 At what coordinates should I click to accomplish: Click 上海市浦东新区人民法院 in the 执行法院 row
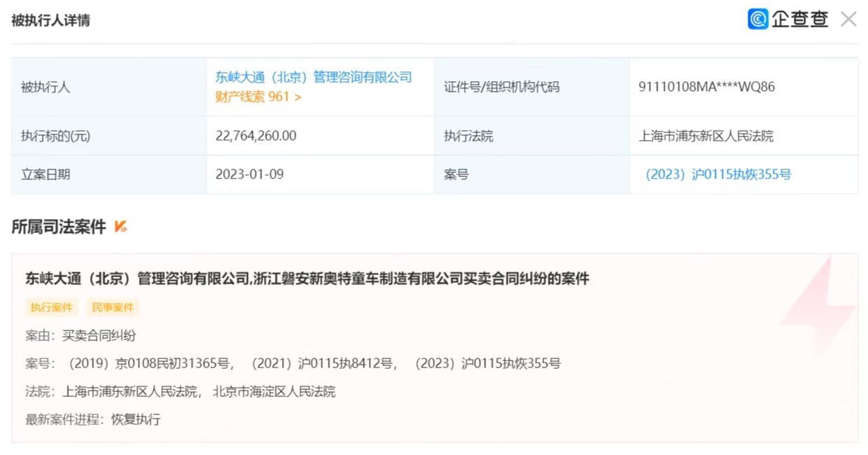(x=706, y=136)
